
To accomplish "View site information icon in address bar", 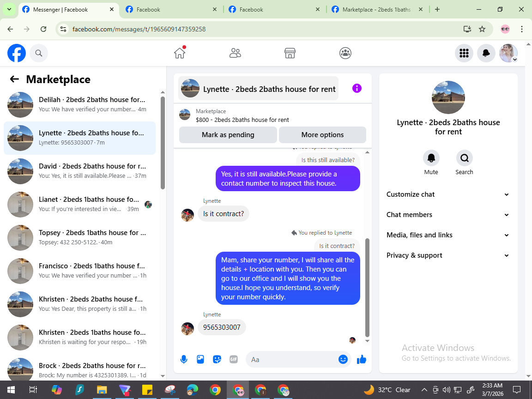I will [x=63, y=29].
